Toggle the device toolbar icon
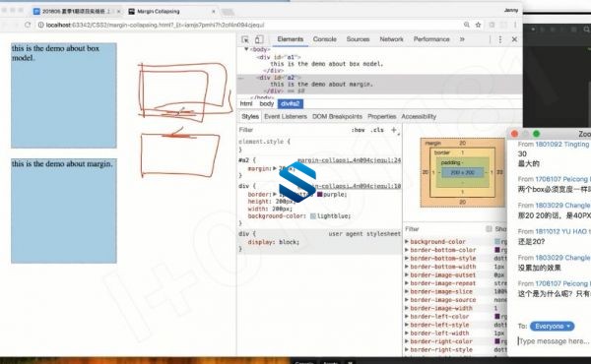 pos(259,39)
